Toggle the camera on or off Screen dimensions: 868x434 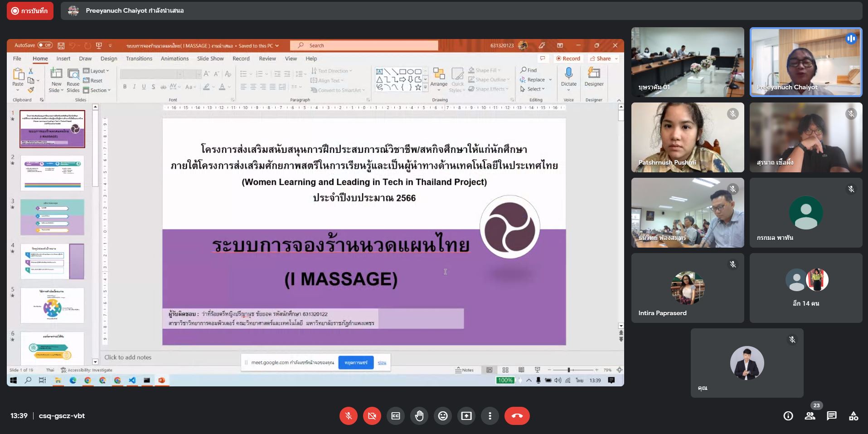[x=372, y=416]
